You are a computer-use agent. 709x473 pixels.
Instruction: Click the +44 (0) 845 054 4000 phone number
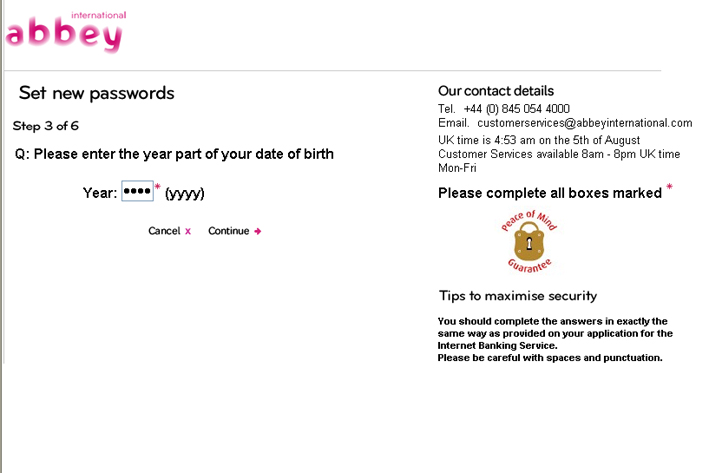(516, 109)
